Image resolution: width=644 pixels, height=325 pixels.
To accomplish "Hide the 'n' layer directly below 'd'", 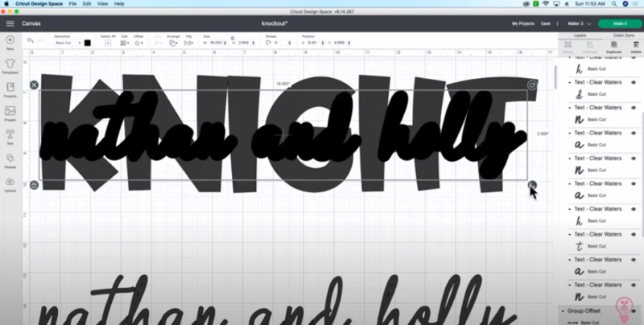I will click(x=634, y=108).
